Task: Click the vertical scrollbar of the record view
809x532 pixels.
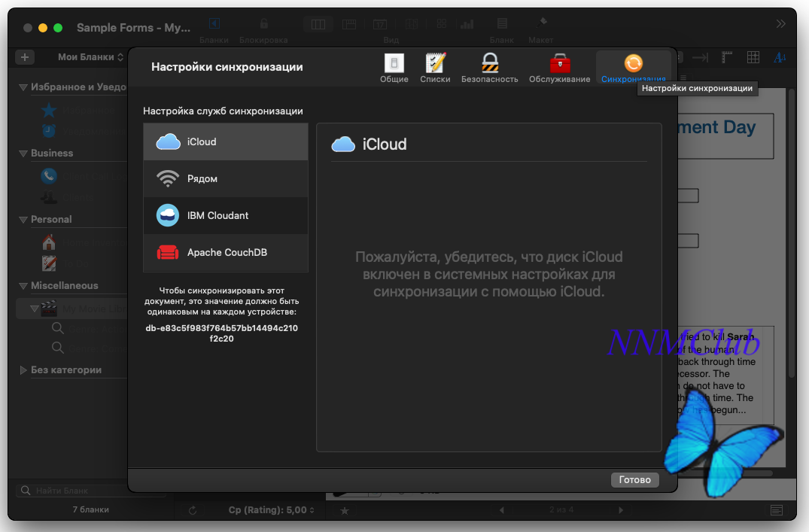Action: (792, 234)
